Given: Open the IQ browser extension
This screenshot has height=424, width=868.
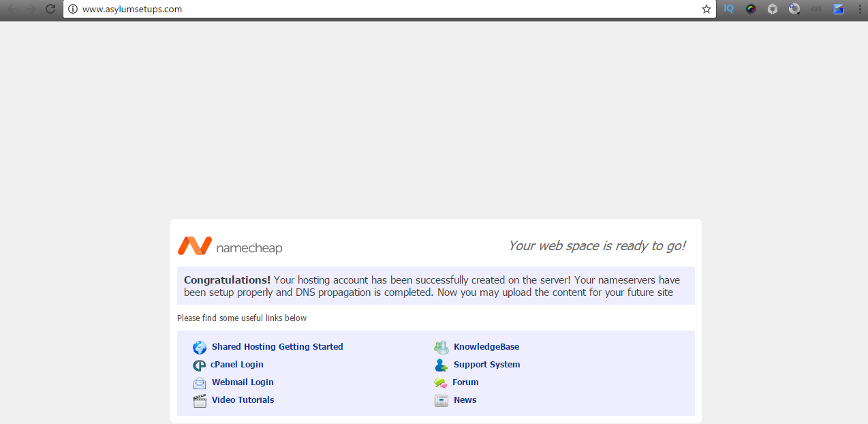Looking at the screenshot, I should coord(728,9).
